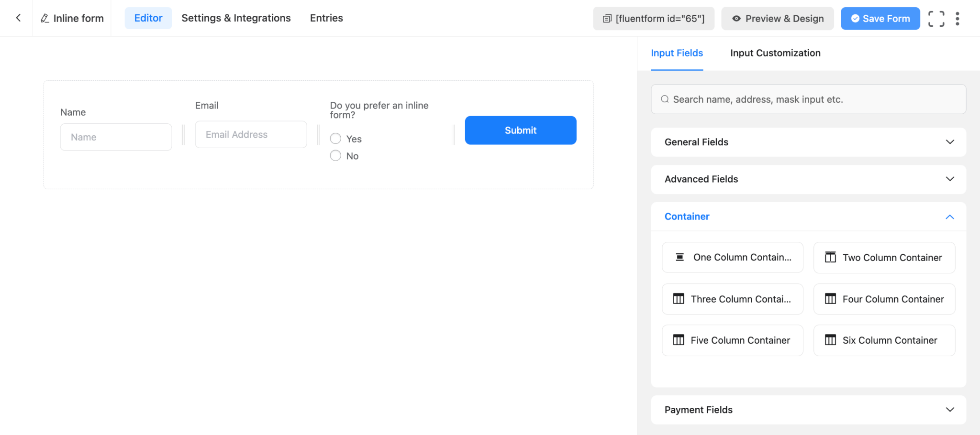The height and width of the screenshot is (435, 980).
Task: Select the Three Column Container icon
Action: tap(679, 299)
